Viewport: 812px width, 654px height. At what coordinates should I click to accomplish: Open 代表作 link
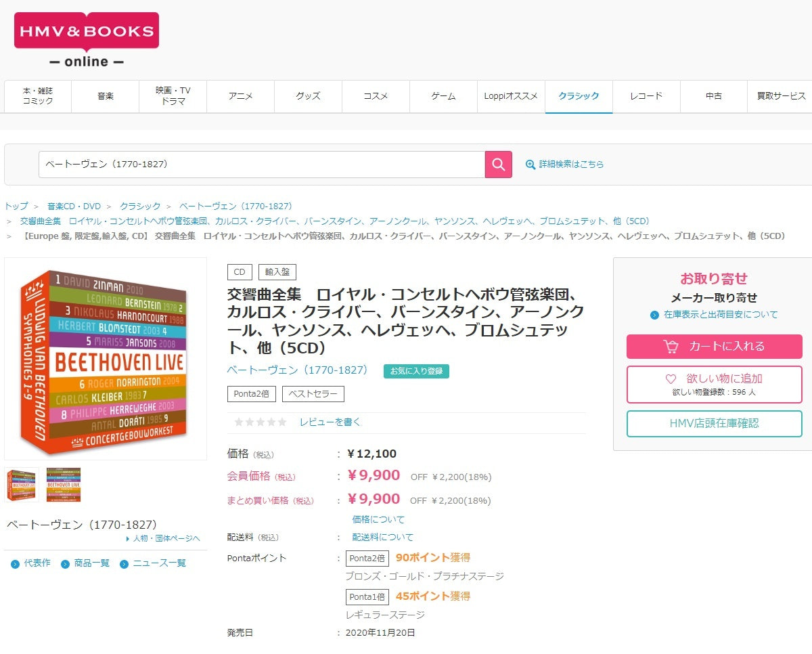(x=37, y=563)
